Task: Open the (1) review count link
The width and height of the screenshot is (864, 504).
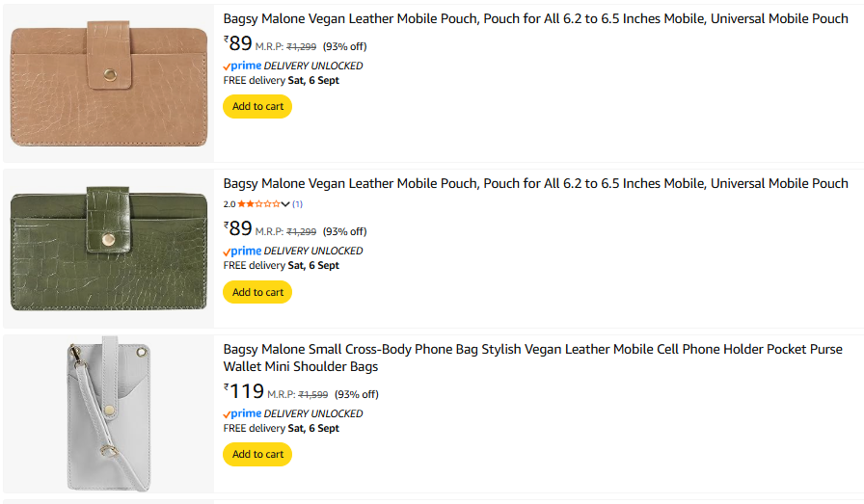Action: coord(298,203)
